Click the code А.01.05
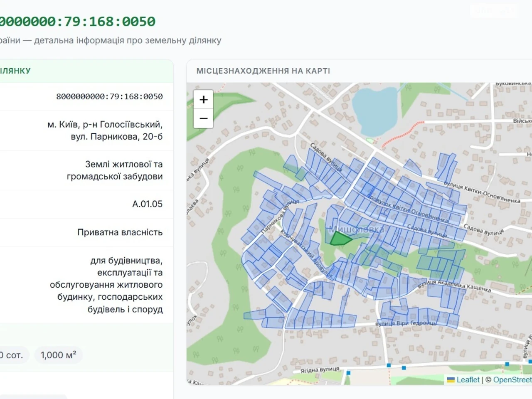532x399 pixels. 148,204
